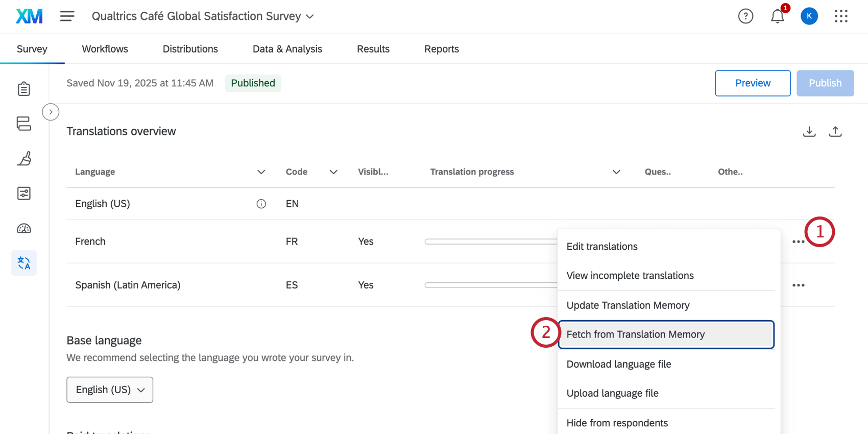Click the French translation progress bar
The width and height of the screenshot is (868, 434).
pyautogui.click(x=490, y=242)
